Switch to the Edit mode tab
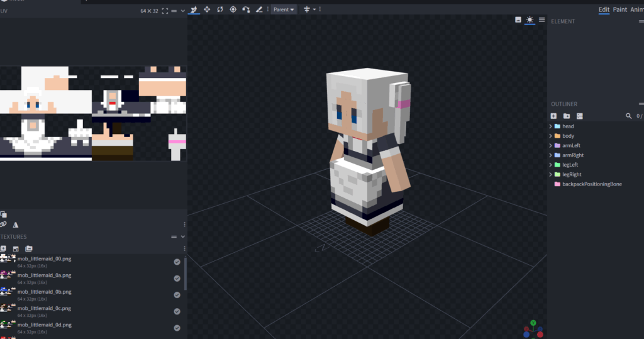The width and height of the screenshot is (644, 339). tap(604, 9)
